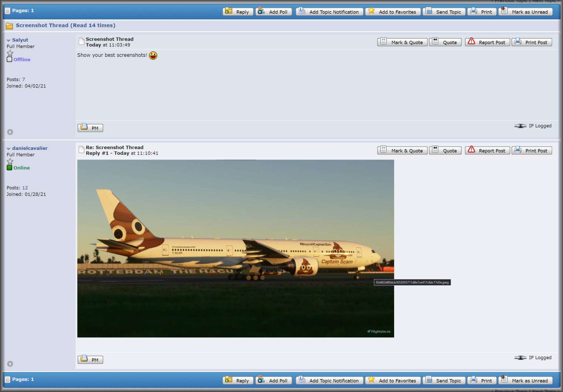This screenshot has width=563, height=392.
Task: Open danielcavalier's post count link 12
Action: 25,188
